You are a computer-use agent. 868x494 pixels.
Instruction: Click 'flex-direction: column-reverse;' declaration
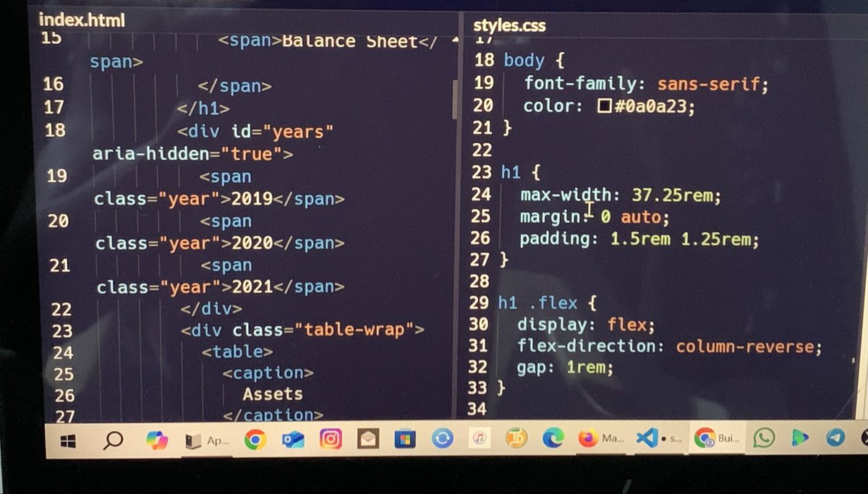coord(670,346)
